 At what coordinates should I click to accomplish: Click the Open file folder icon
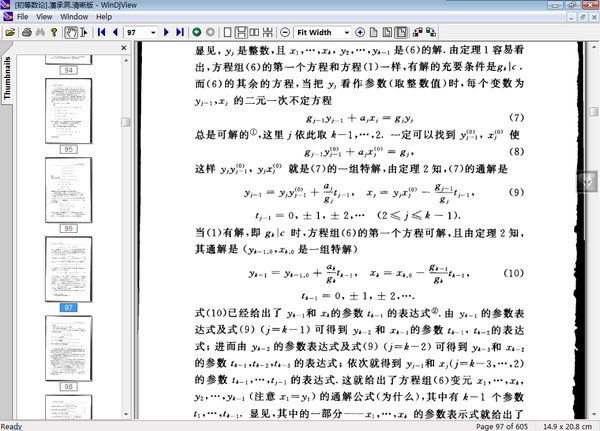pos(10,33)
